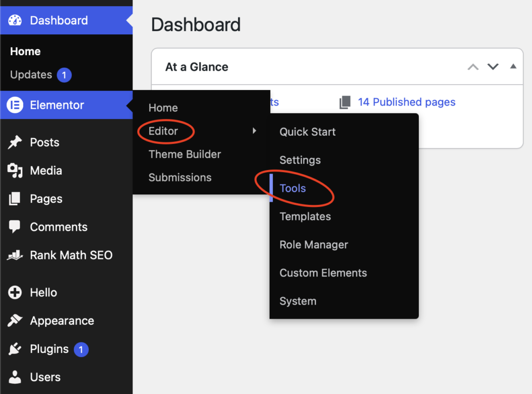
Task: Move At a Glance widget down
Action: 493,67
